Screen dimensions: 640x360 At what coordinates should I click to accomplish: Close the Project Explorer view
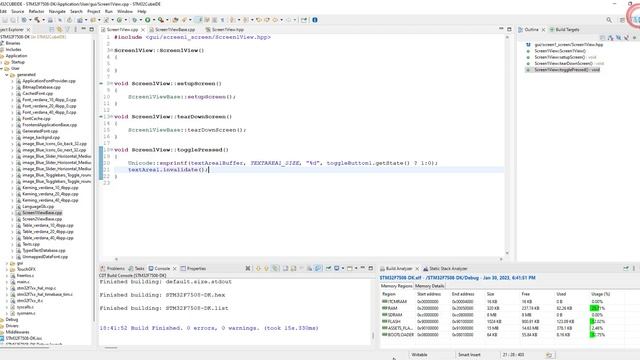pos(28,30)
